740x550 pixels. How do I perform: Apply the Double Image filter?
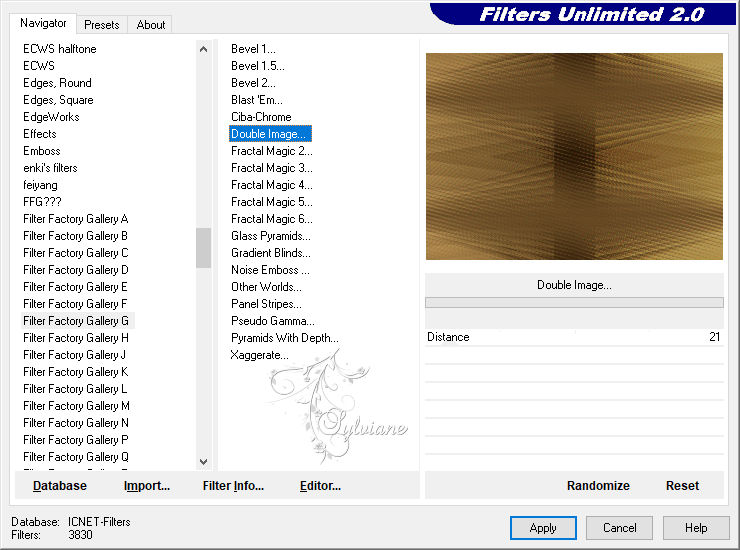[x=543, y=528]
